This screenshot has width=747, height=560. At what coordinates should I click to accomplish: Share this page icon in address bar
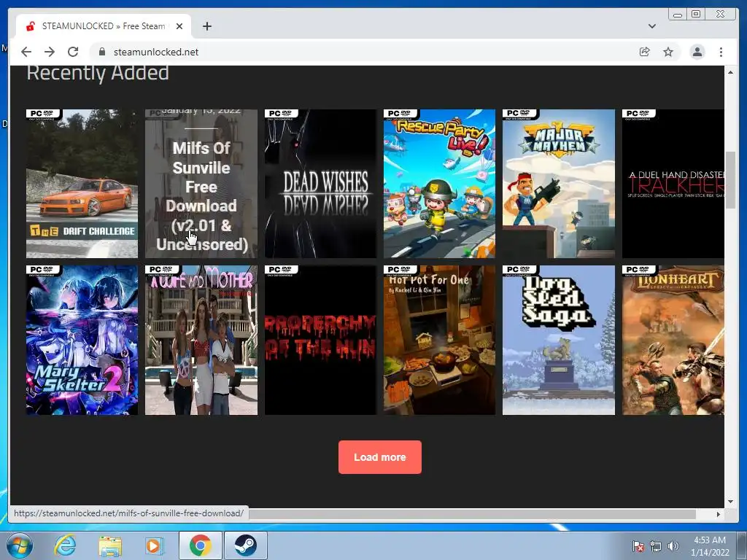[x=645, y=52]
